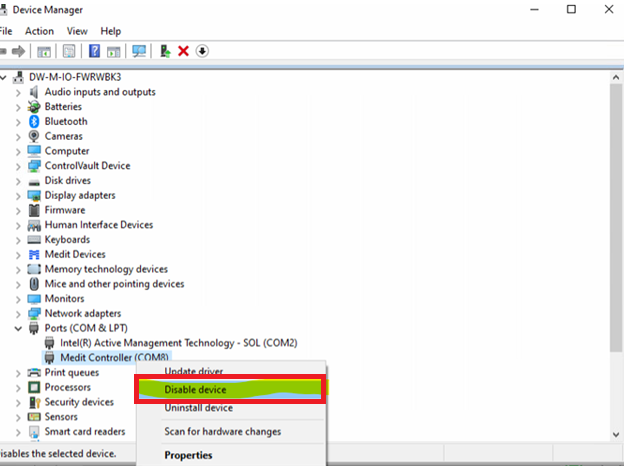Minimize the Device Manager window

[534, 9]
